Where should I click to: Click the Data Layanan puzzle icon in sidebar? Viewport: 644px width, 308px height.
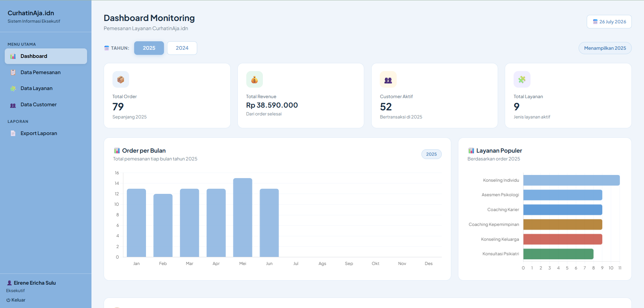coord(13,88)
